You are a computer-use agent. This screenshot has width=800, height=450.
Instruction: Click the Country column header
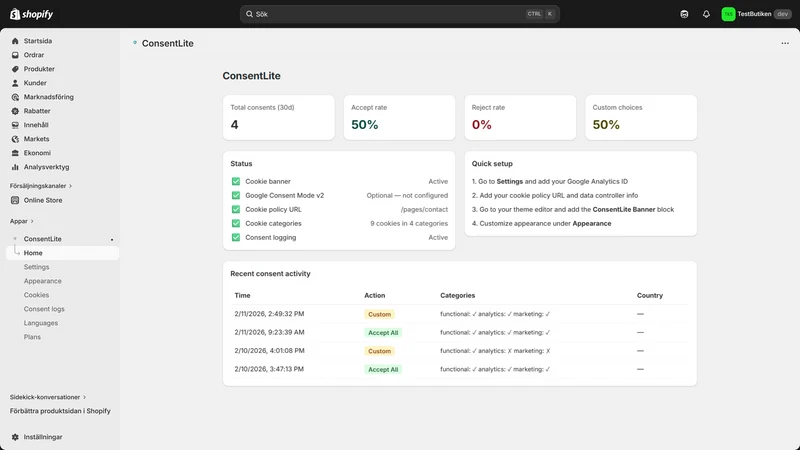[649, 295]
